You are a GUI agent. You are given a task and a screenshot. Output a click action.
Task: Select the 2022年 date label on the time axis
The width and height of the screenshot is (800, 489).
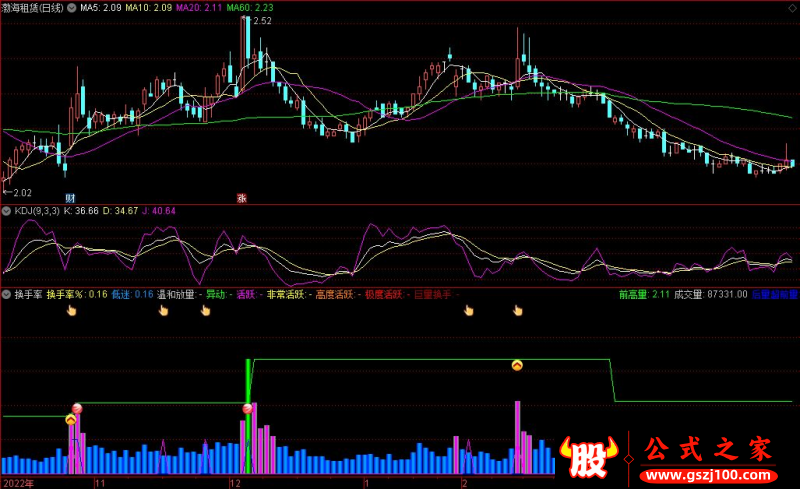point(17,482)
